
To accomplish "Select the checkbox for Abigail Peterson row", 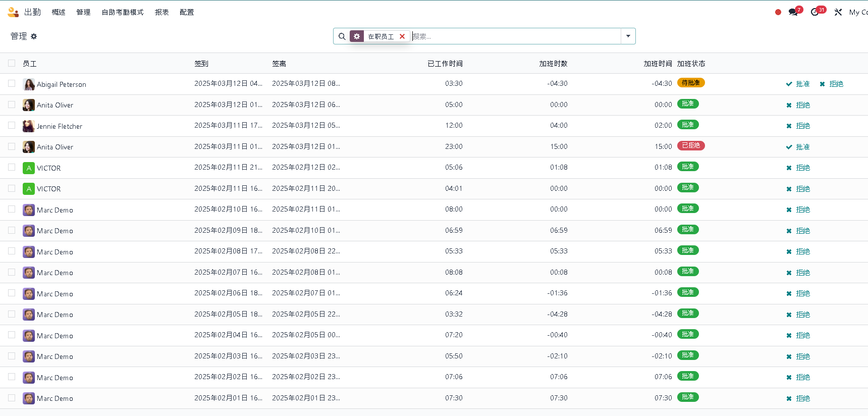I will [12, 83].
